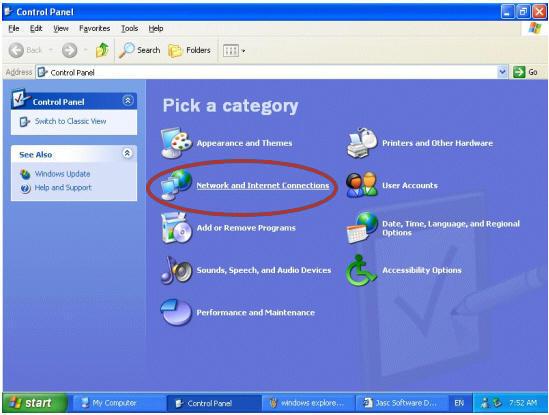549x415 pixels.
Task: Open the Tools menu
Action: (130, 28)
